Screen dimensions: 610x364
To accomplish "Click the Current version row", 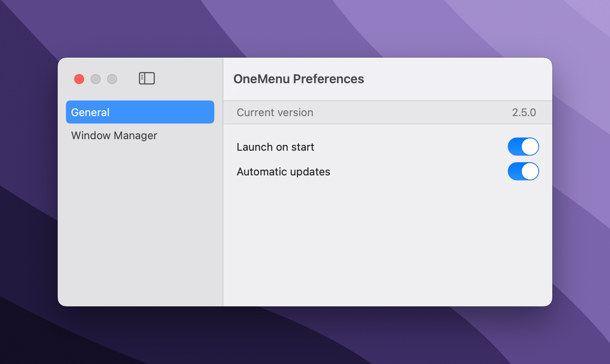I will [x=387, y=112].
